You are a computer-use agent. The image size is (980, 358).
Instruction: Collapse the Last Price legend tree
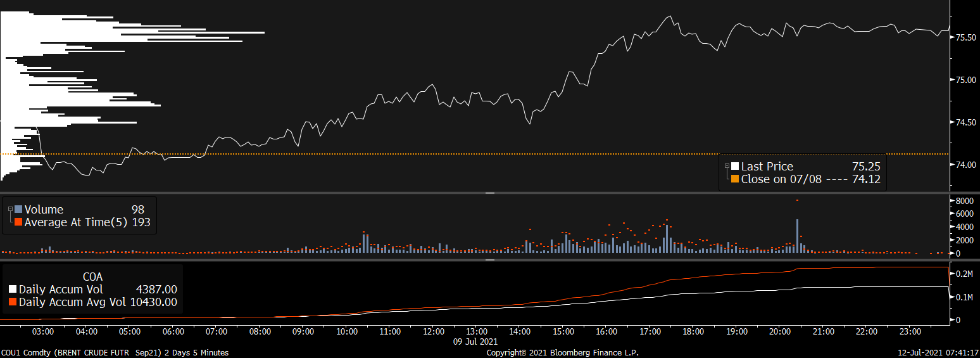tap(727, 166)
